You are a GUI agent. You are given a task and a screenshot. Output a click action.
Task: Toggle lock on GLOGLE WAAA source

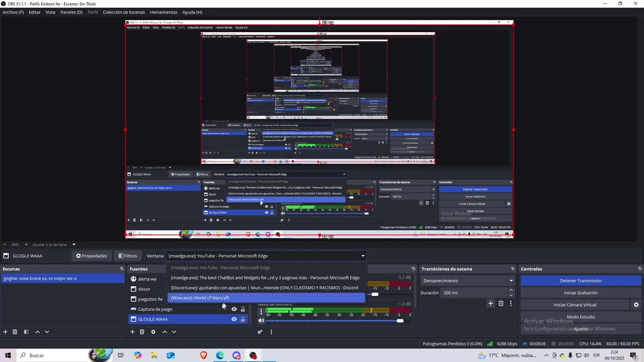click(x=243, y=319)
